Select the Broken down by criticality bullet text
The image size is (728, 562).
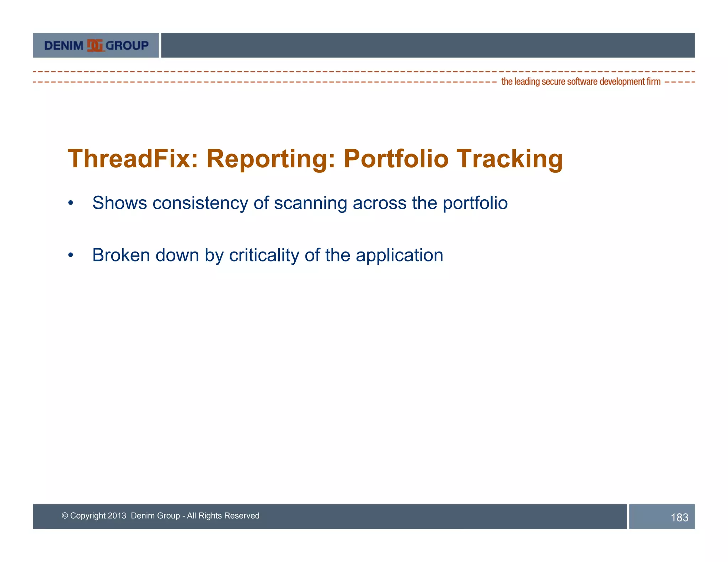pos(267,255)
